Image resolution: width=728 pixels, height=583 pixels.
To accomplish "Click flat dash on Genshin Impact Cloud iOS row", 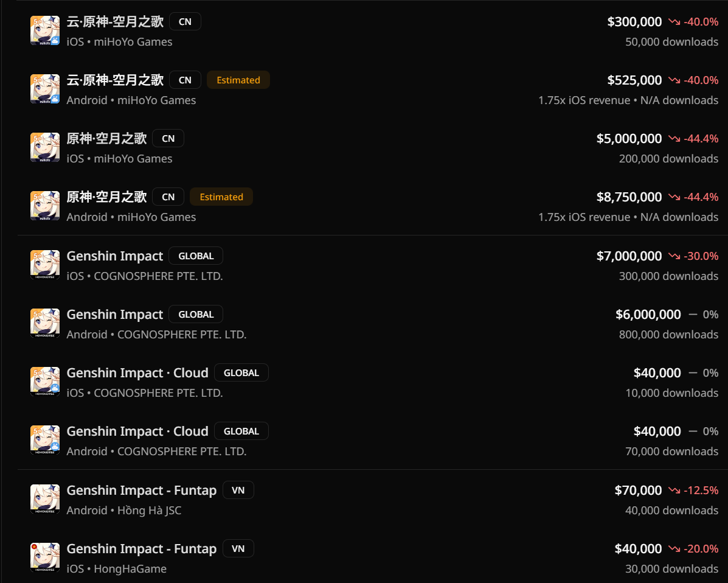I will (693, 373).
